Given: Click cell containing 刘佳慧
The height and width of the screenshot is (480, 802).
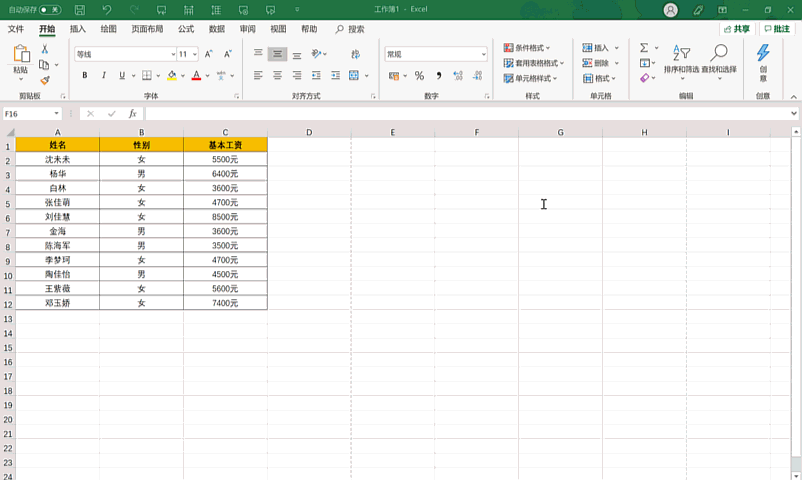Looking at the screenshot, I should point(57,216).
